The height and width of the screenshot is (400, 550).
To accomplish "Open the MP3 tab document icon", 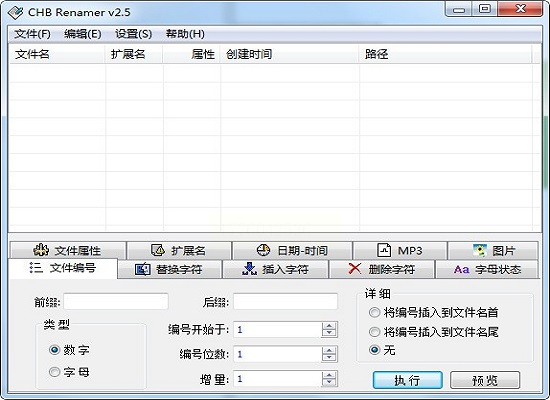I will tap(384, 250).
